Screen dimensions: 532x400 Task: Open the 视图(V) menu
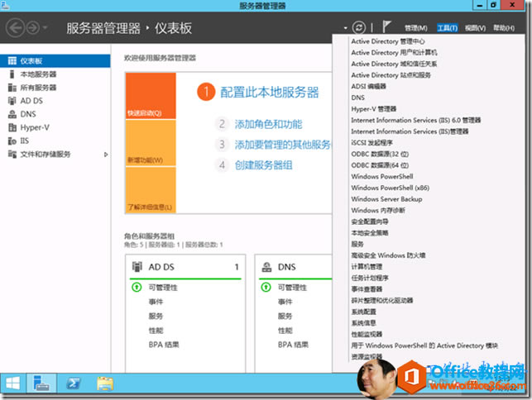pyautogui.click(x=475, y=28)
